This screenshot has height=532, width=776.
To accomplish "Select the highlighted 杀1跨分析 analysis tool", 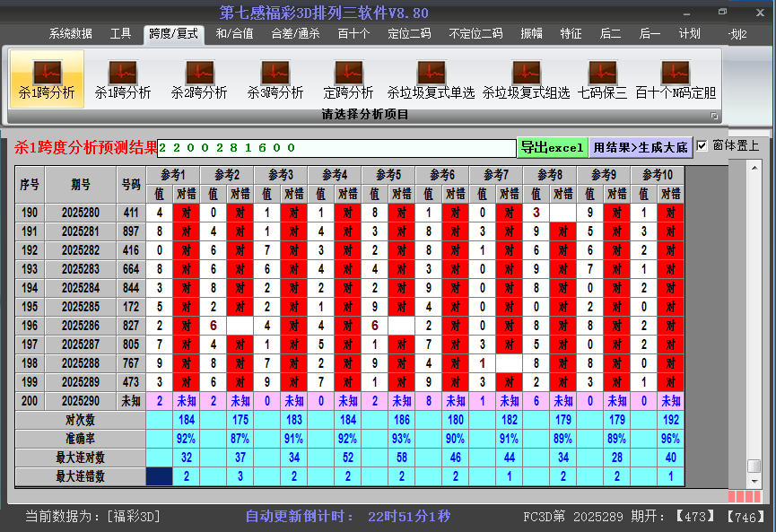I will click(x=48, y=79).
